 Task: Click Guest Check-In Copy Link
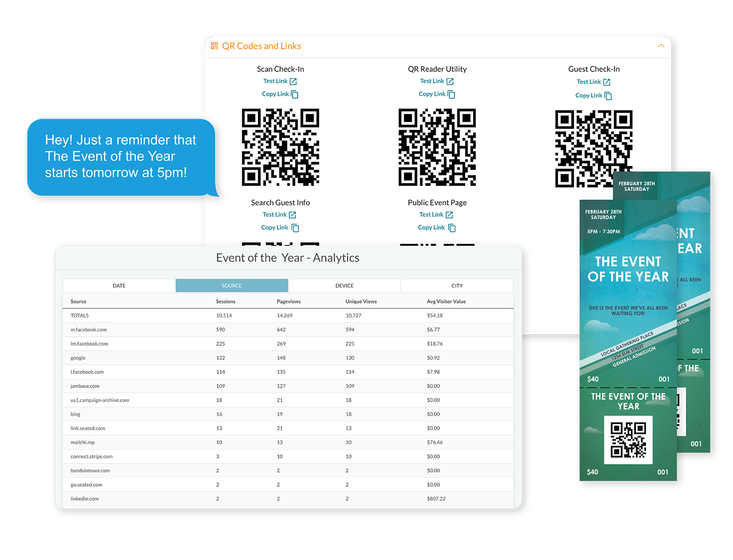[588, 95]
